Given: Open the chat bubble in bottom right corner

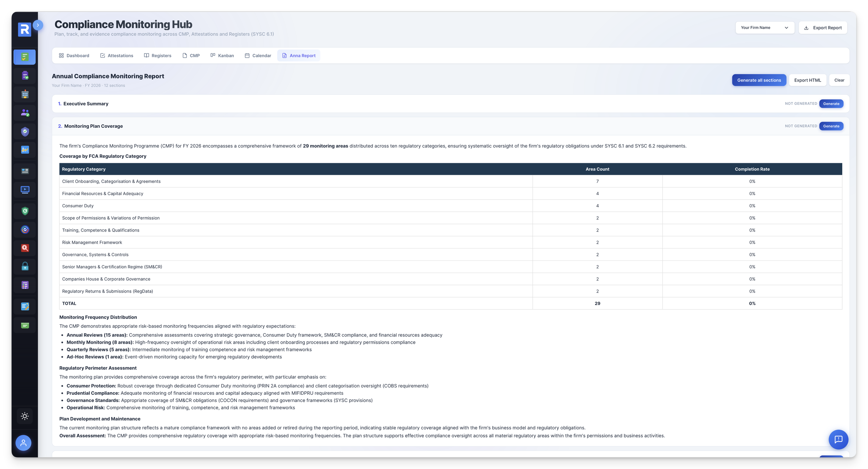Looking at the screenshot, I should pyautogui.click(x=838, y=439).
